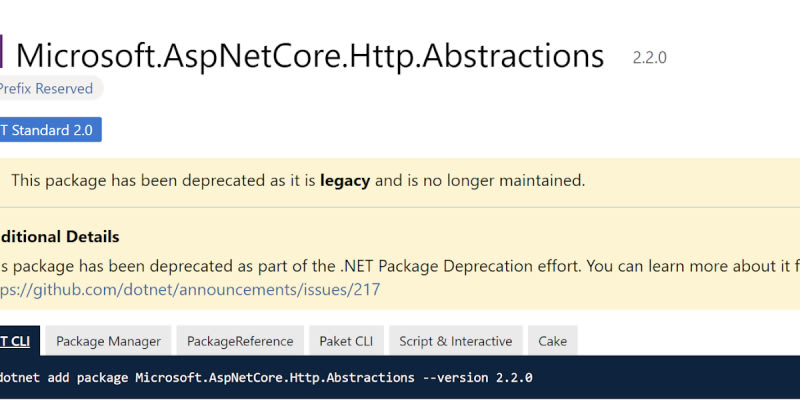Click version number 2.2.0 beside the title
Screen dimensions: 800x420
[649, 58]
